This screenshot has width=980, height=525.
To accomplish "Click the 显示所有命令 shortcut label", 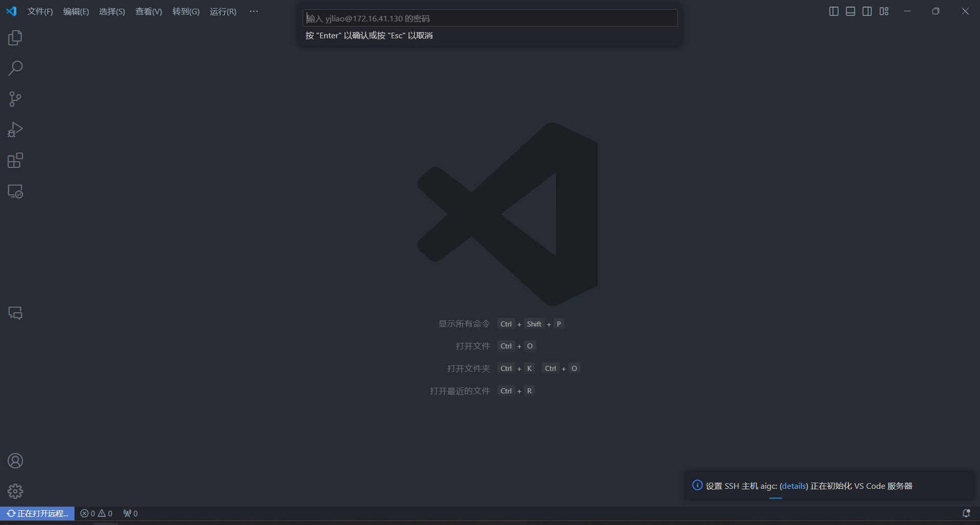I will pos(464,324).
